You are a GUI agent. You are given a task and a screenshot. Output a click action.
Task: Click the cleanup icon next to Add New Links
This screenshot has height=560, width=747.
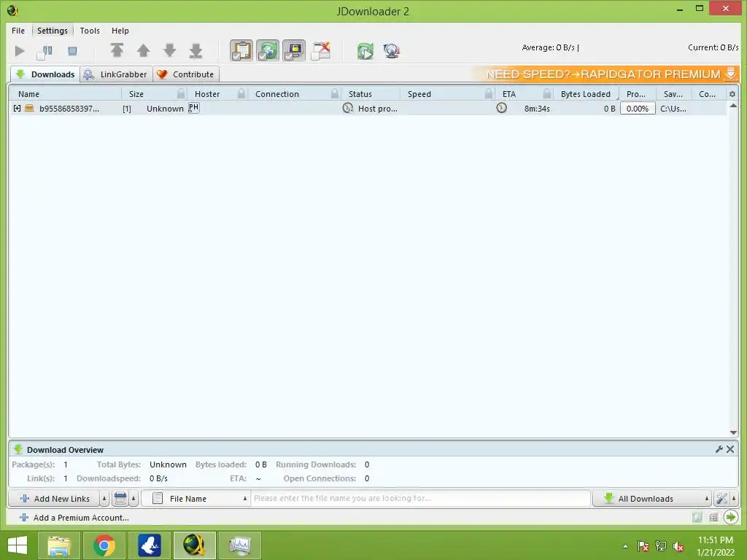(x=120, y=499)
